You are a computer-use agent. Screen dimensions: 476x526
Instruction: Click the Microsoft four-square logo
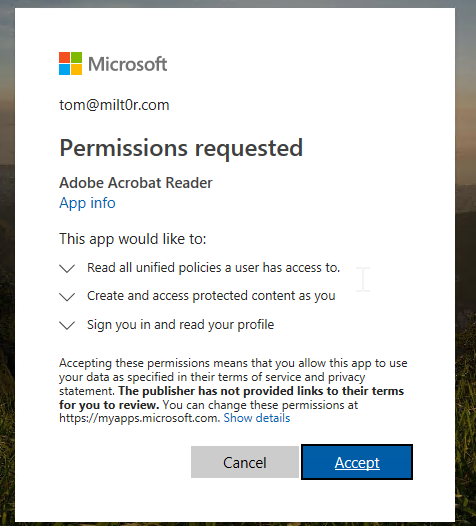pyautogui.click(x=70, y=63)
